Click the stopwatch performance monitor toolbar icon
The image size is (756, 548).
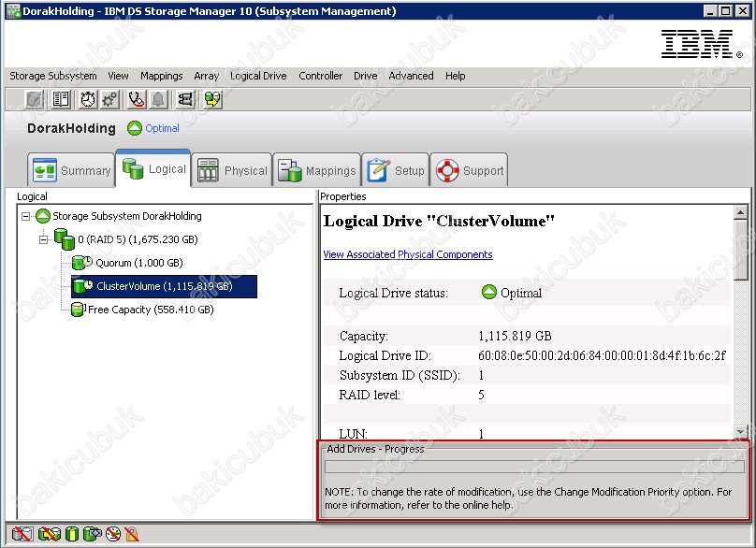[x=88, y=99]
